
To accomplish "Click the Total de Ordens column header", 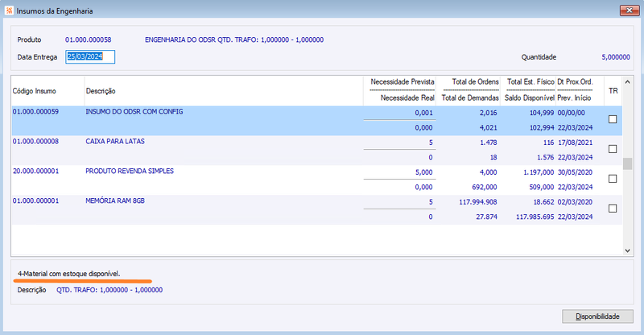I will tap(475, 82).
